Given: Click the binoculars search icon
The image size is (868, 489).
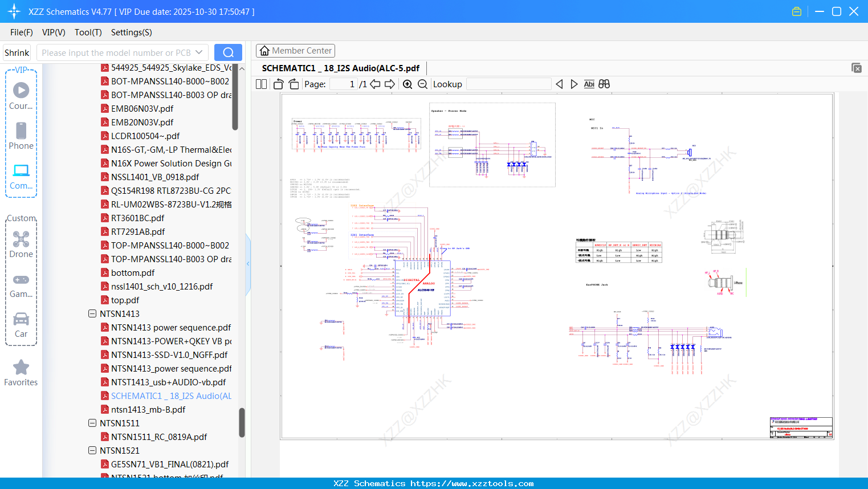Looking at the screenshot, I should point(604,84).
